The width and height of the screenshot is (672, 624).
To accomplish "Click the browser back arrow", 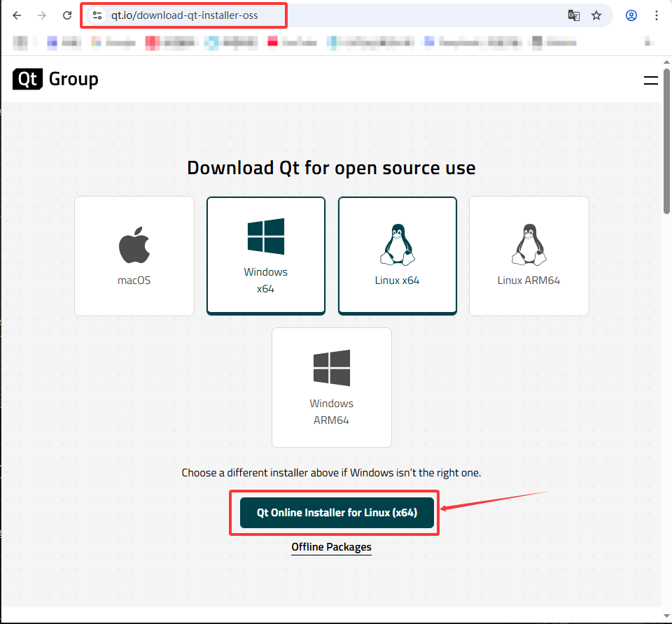I will [x=17, y=15].
